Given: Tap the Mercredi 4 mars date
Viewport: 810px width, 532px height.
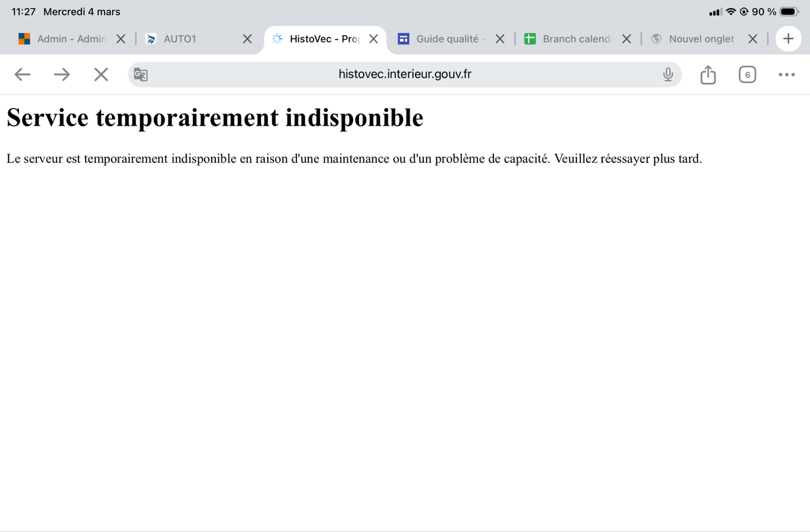Looking at the screenshot, I should click(82, 11).
